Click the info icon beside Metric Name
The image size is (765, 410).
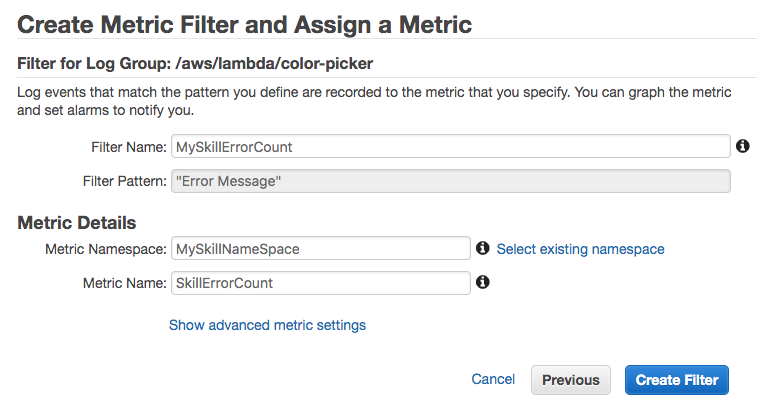tap(483, 283)
